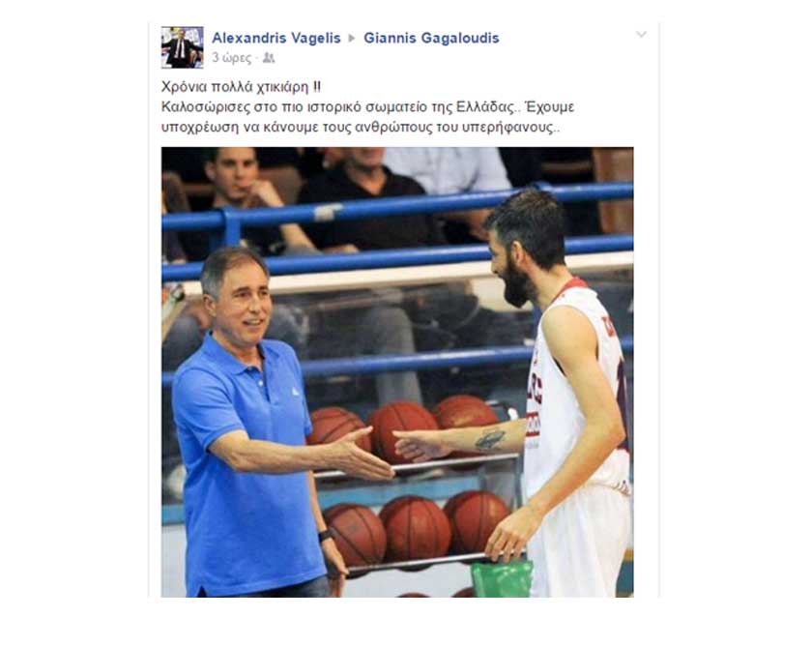The width and height of the screenshot is (812, 647).
Task: Open Alexandris Vagelis profile picture thumbnail
Action: pos(182,47)
